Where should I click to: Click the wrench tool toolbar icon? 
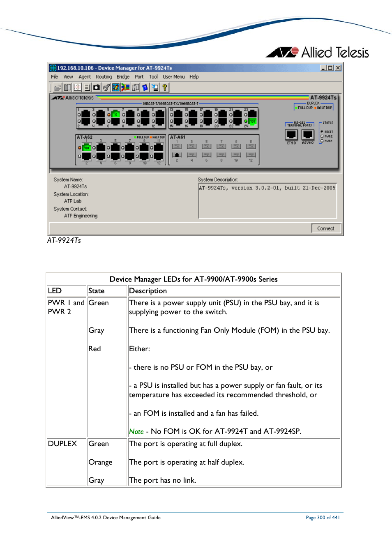click(x=106, y=88)
